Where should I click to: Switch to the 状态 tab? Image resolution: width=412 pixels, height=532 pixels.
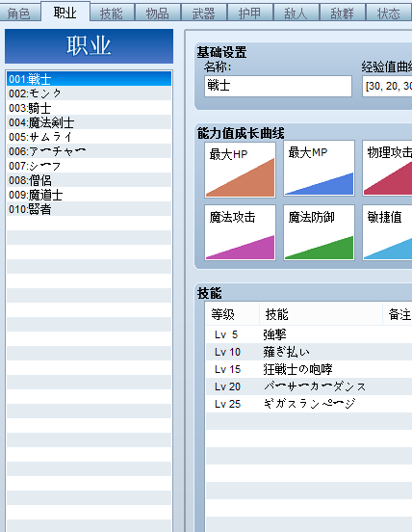[389, 13]
